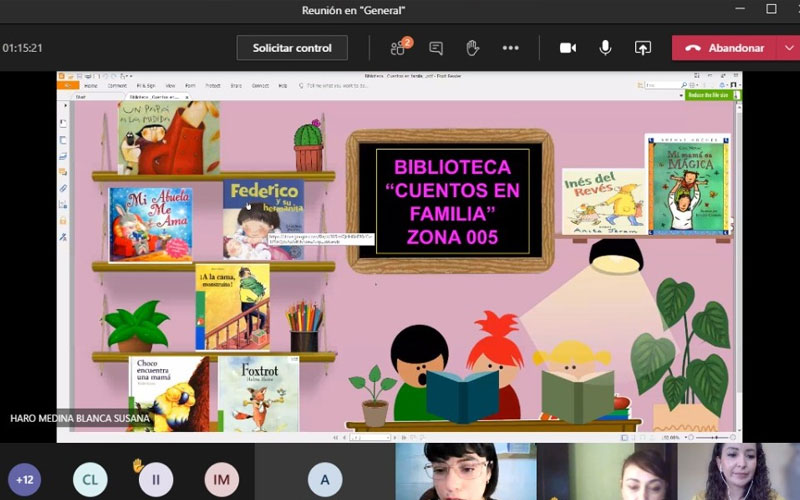Click the Tell me what you want field
Image resolution: width=800 pixels, height=500 pixels.
pos(334,86)
